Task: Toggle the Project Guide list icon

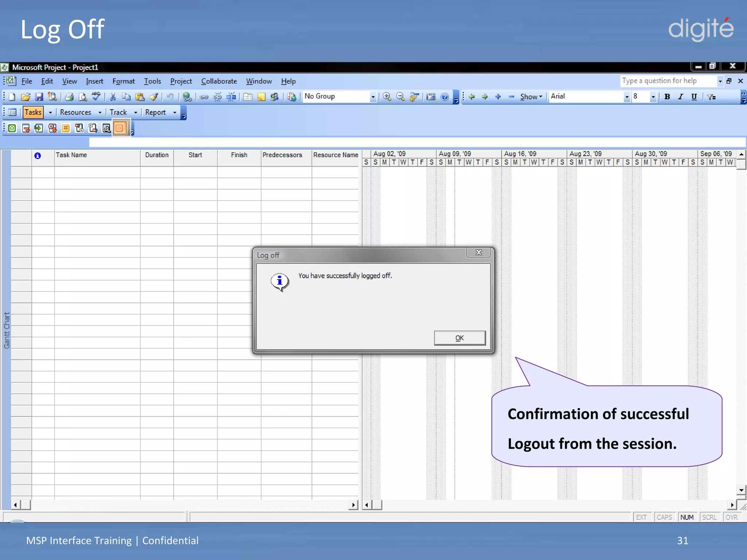Action: click(x=12, y=112)
